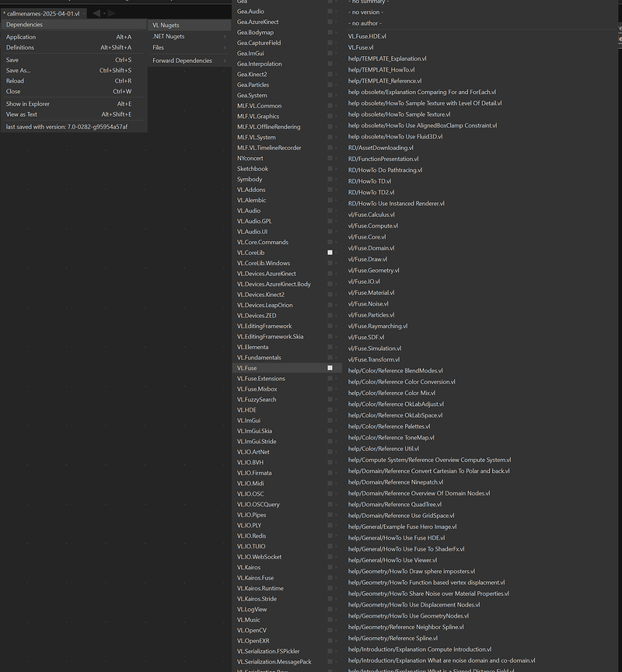Screen dimensions: 622x672
Task: Open the callmenames-2025-04-01.vl document tab
Action: [x=44, y=13]
